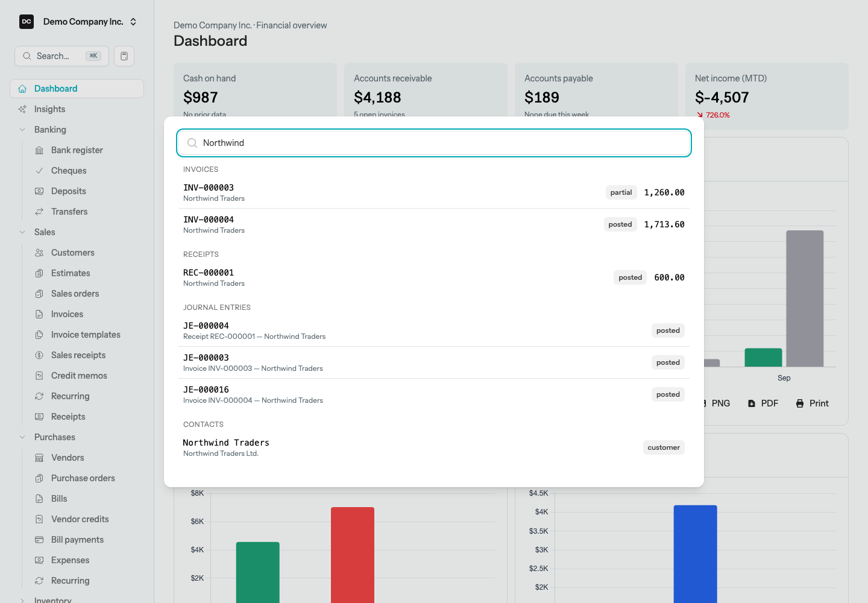Click the Cash on hand card

[x=255, y=90]
